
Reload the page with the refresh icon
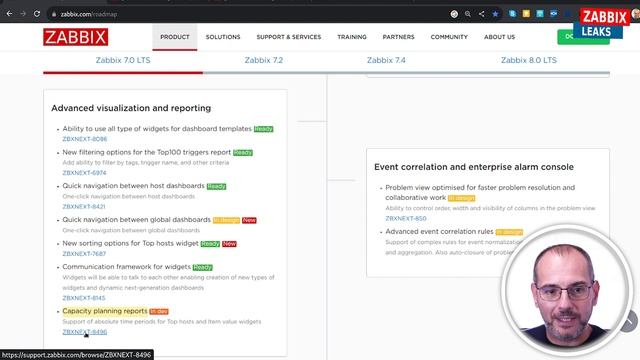[x=37, y=14]
